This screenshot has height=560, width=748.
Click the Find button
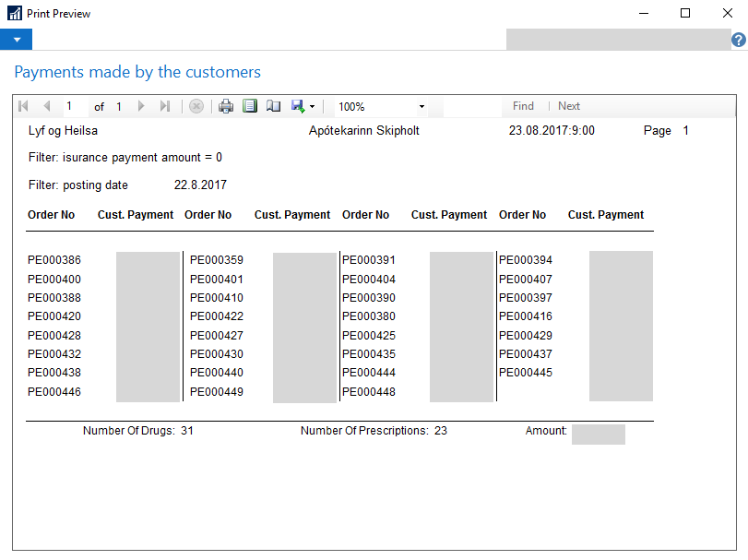coord(523,106)
